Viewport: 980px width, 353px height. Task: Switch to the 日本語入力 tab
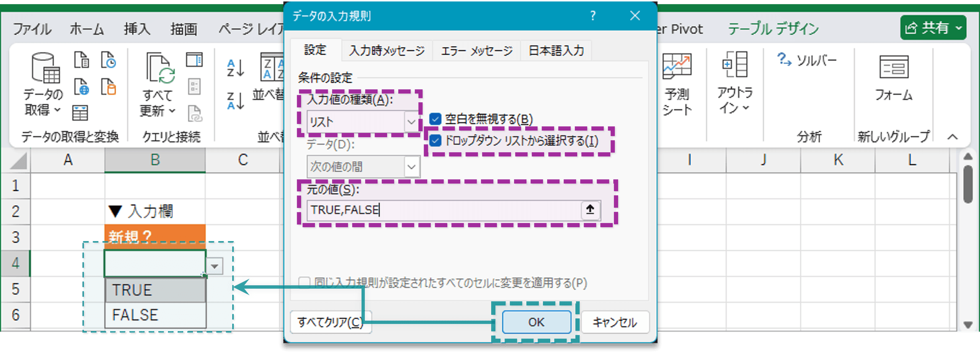556,51
